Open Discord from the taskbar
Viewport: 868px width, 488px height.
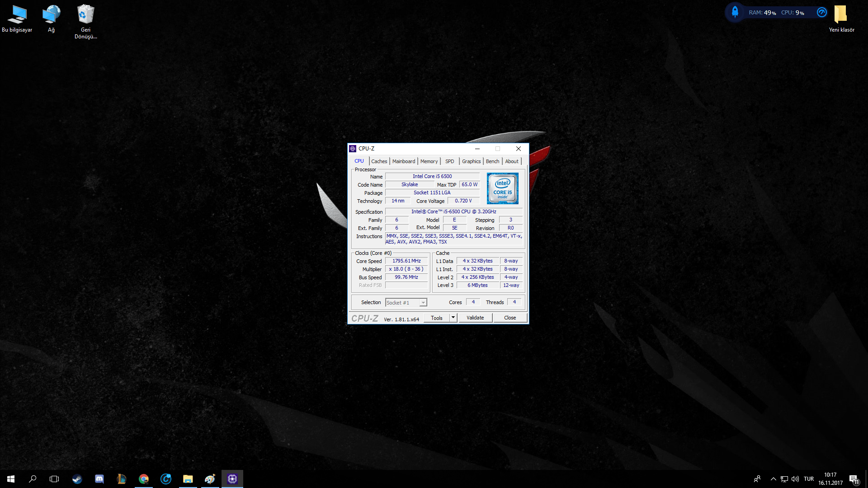pyautogui.click(x=99, y=479)
